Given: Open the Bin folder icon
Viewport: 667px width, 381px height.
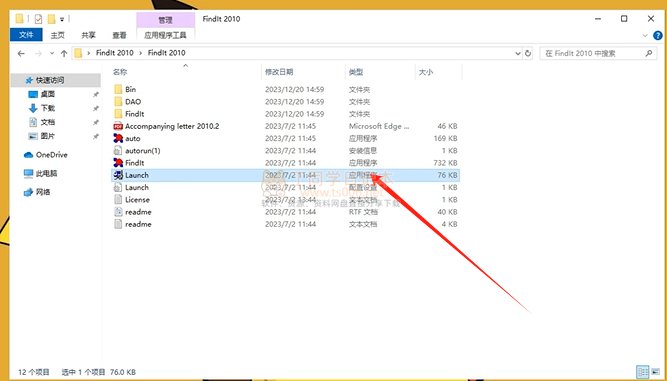Looking at the screenshot, I should [118, 89].
